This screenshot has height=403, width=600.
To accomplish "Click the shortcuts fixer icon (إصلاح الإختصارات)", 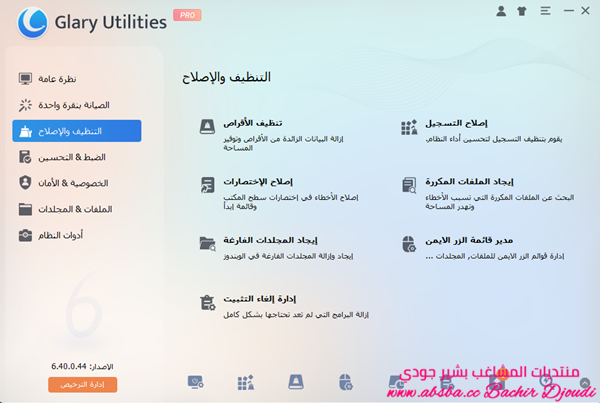I will [207, 185].
